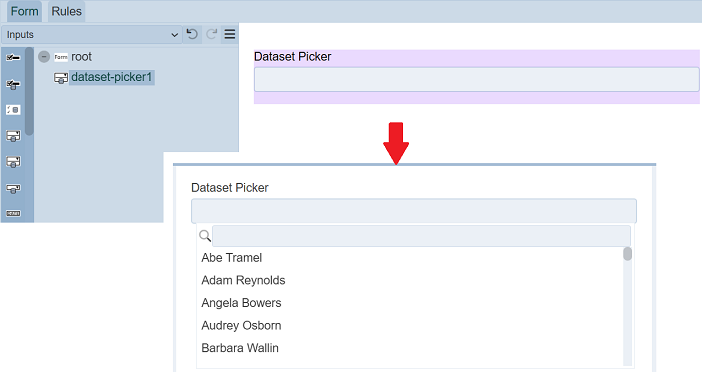Image resolution: width=702 pixels, height=372 pixels.
Task: Click the dropdown search input field
Action: pyautogui.click(x=421, y=235)
